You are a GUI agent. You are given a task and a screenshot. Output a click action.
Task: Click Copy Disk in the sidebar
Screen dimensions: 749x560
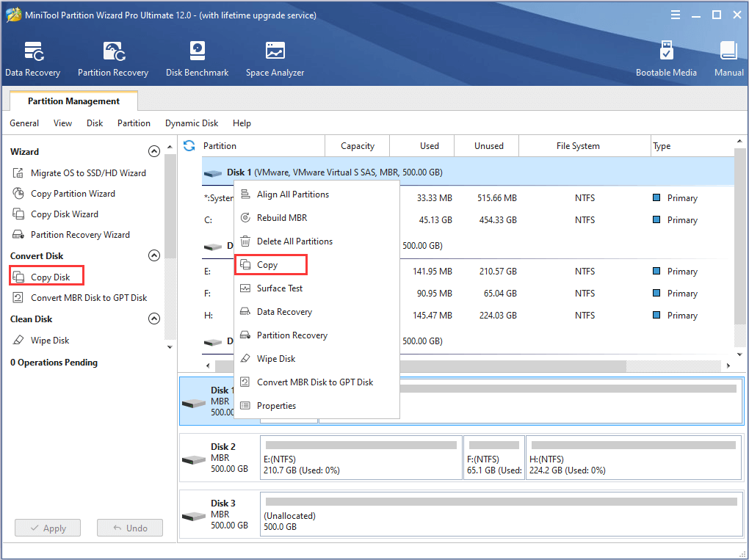pos(50,277)
